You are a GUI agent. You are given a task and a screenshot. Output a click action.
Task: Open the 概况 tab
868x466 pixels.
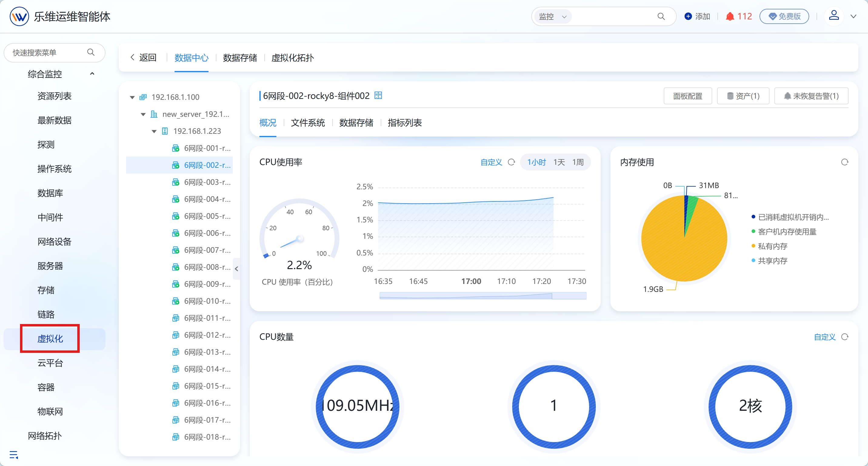pyautogui.click(x=268, y=122)
